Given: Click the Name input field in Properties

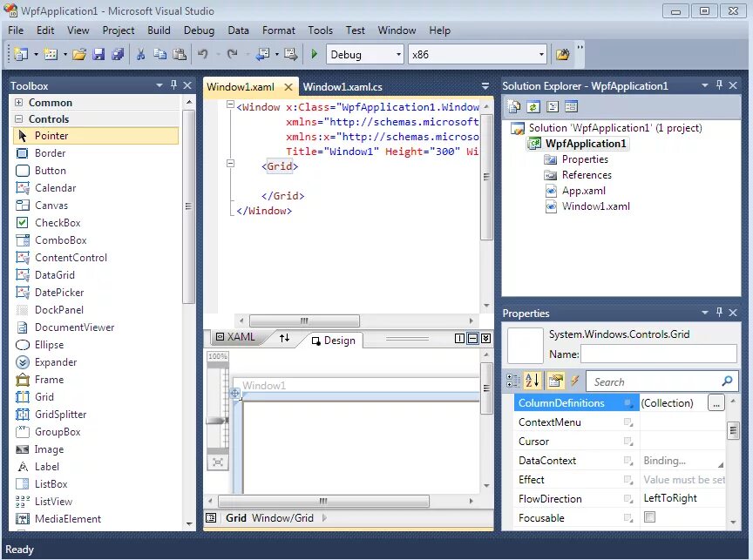Looking at the screenshot, I should [x=658, y=354].
